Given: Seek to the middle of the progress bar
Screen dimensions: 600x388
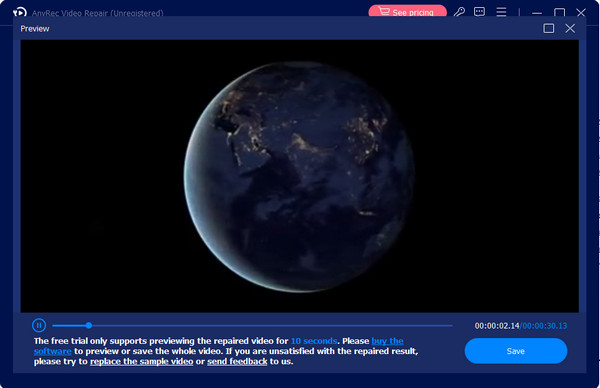Looking at the screenshot, I should tap(253, 325).
